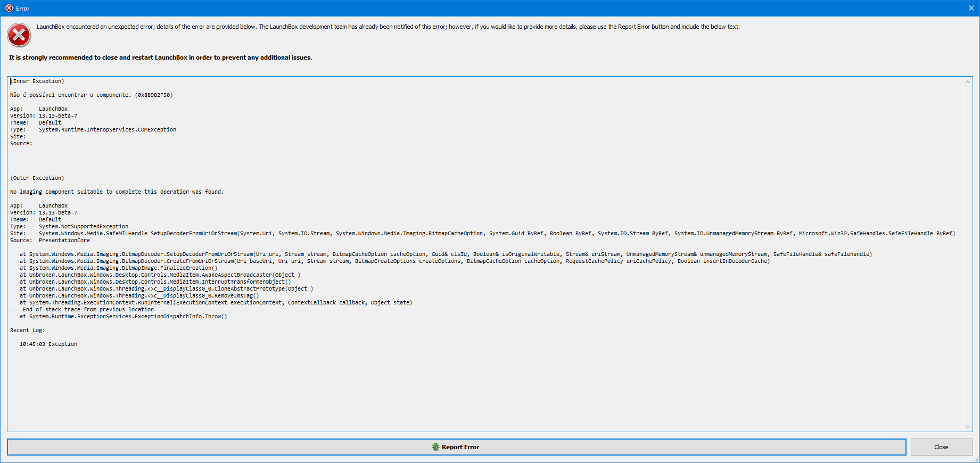Click the outer exception "Version: 13.13-beta-7" line

(x=44, y=213)
